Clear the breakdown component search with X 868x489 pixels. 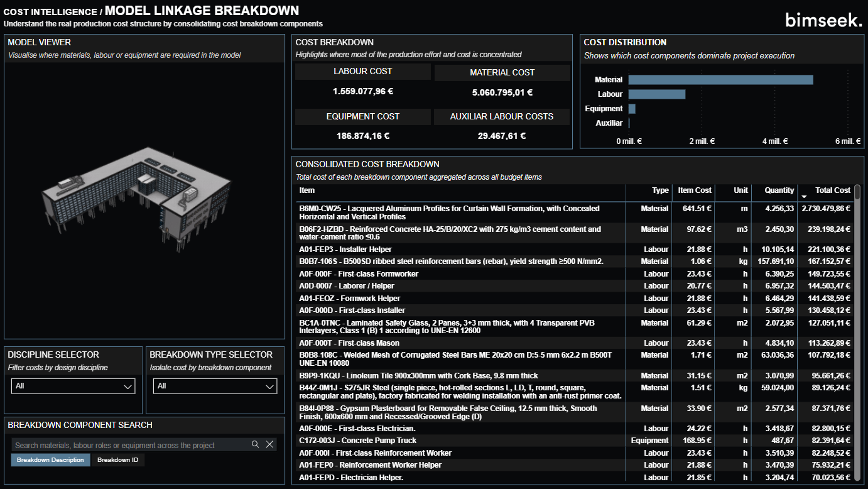point(269,444)
